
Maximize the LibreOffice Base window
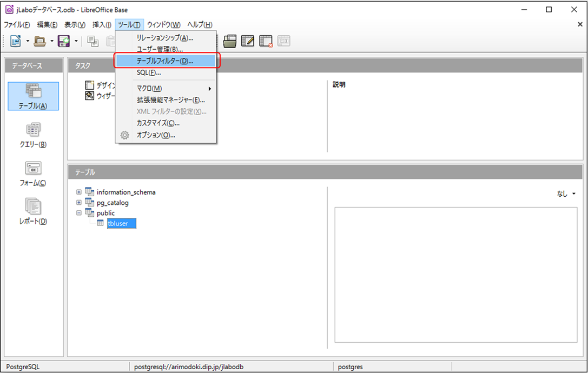(x=549, y=10)
